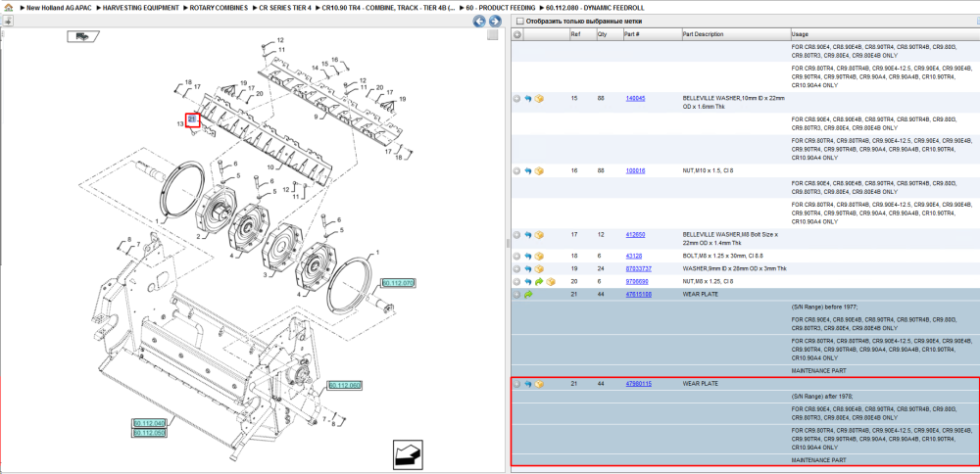Viewport: 980px width, 474px height.
Task: Select 'BOLT,M8 x 1.25 x 30mm, Cl 8.8' text
Action: 722,256
